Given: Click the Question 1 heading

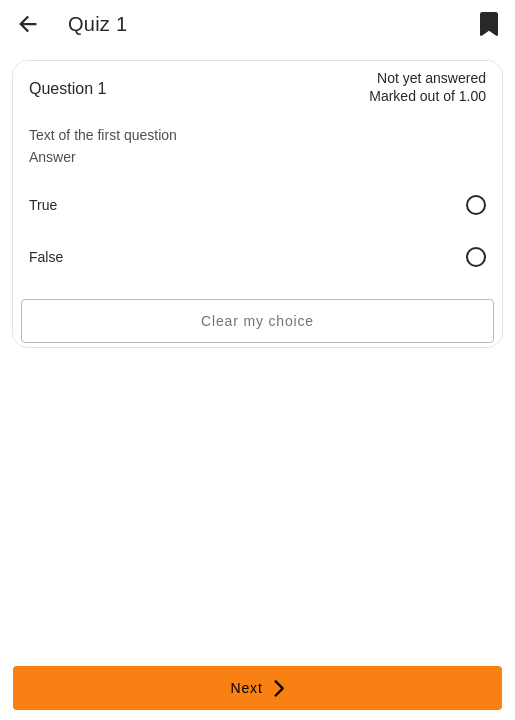Looking at the screenshot, I should coord(67,88).
